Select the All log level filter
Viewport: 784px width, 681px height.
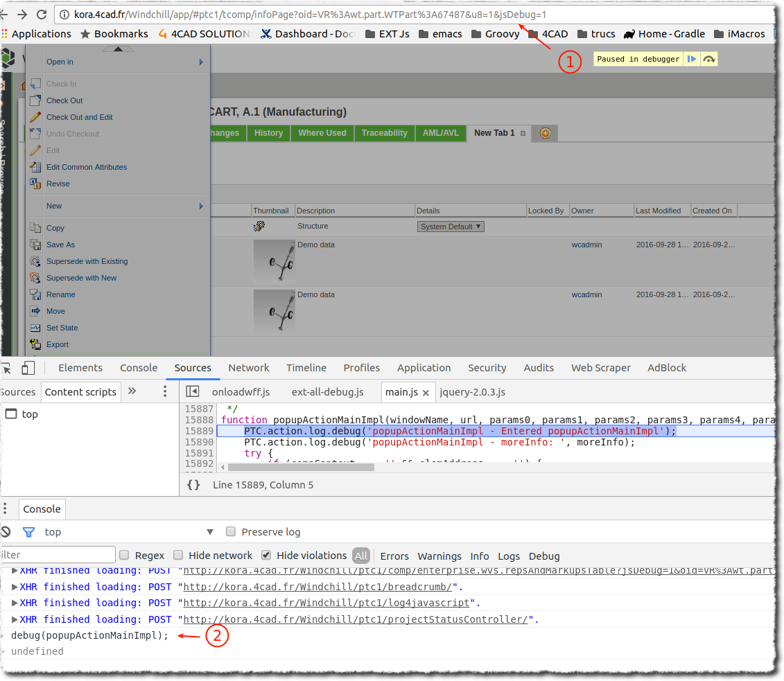(x=361, y=556)
